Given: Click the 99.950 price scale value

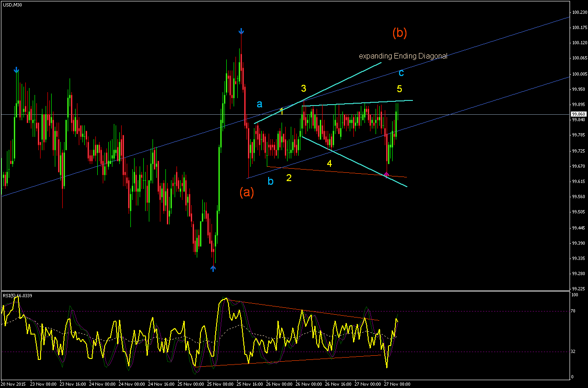Looking at the screenshot, I should (579, 89).
